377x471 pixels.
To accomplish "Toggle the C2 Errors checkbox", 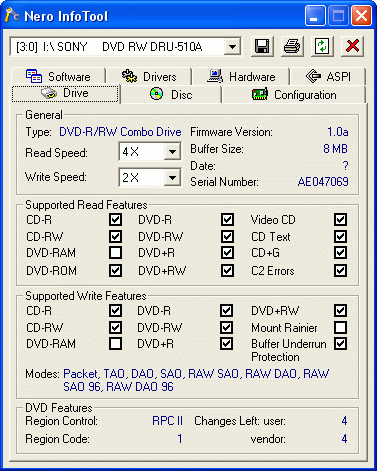I will 340,270.
